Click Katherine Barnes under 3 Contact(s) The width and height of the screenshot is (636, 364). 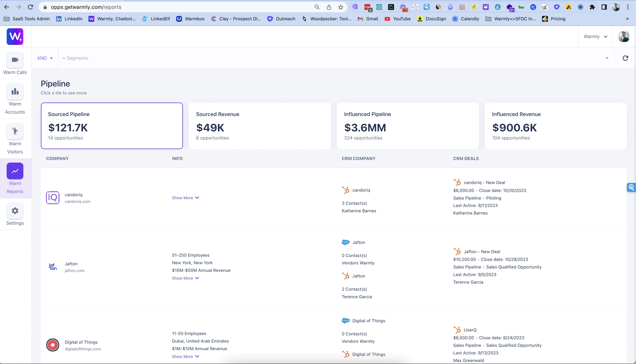click(359, 211)
